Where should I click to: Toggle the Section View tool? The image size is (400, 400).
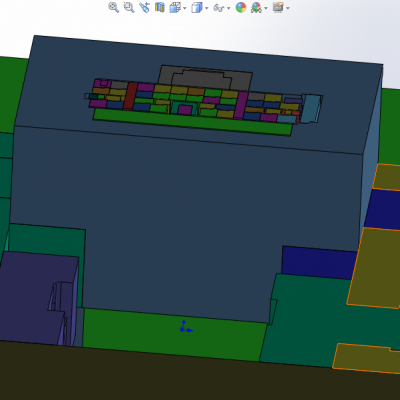160,7
